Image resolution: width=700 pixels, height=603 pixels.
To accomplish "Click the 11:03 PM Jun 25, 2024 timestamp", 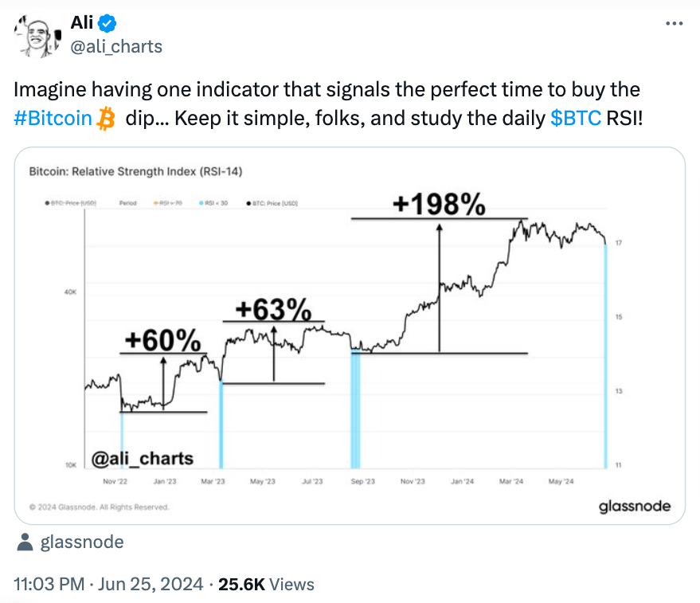I will [x=108, y=584].
